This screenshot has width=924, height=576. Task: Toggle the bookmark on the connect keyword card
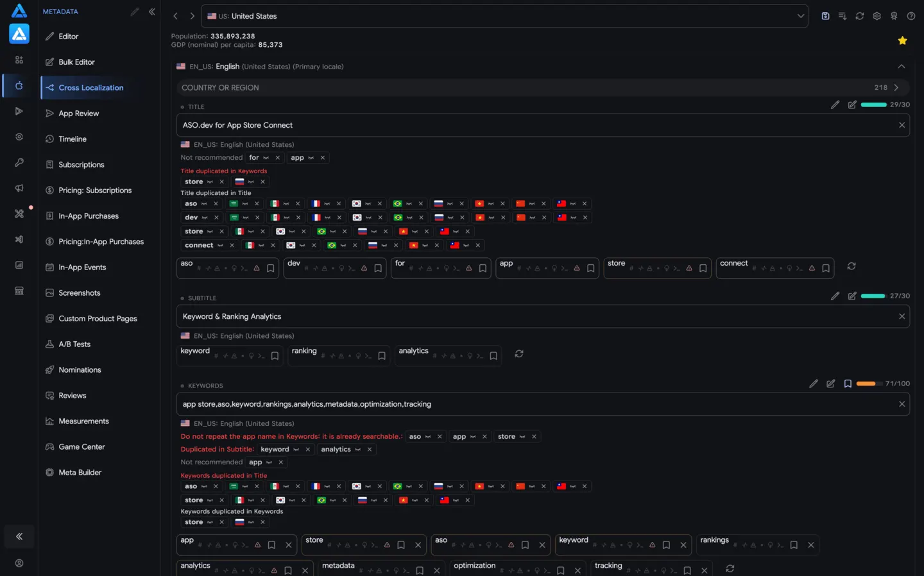826,269
